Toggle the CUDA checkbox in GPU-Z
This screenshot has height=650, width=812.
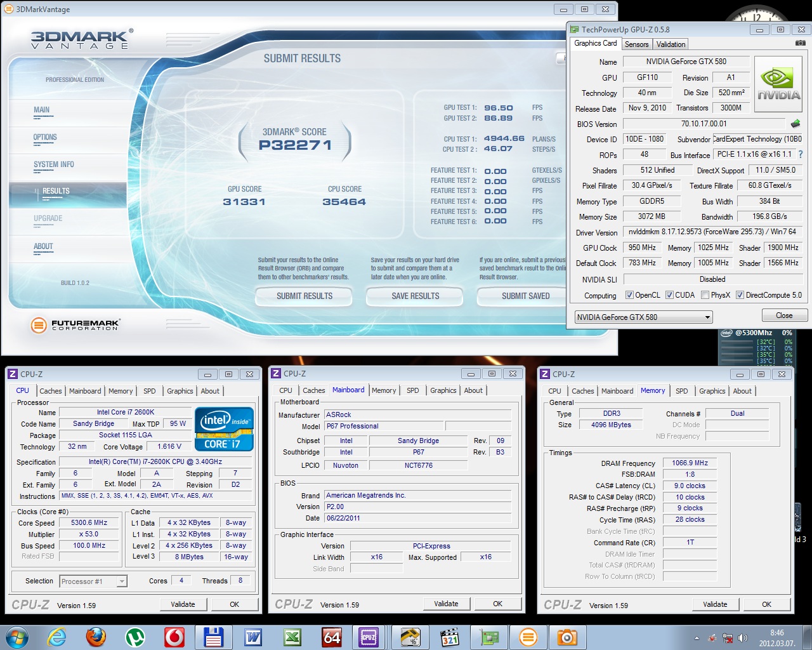[669, 295]
